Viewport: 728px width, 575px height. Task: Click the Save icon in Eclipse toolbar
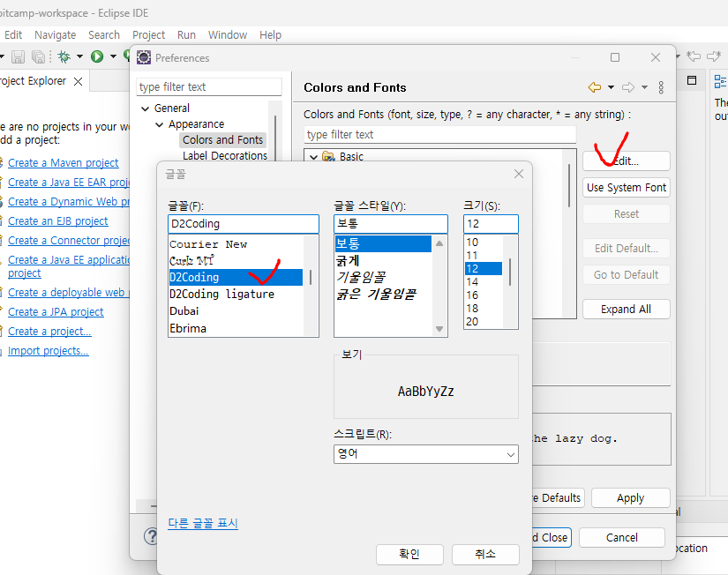pyautogui.click(x=18, y=56)
